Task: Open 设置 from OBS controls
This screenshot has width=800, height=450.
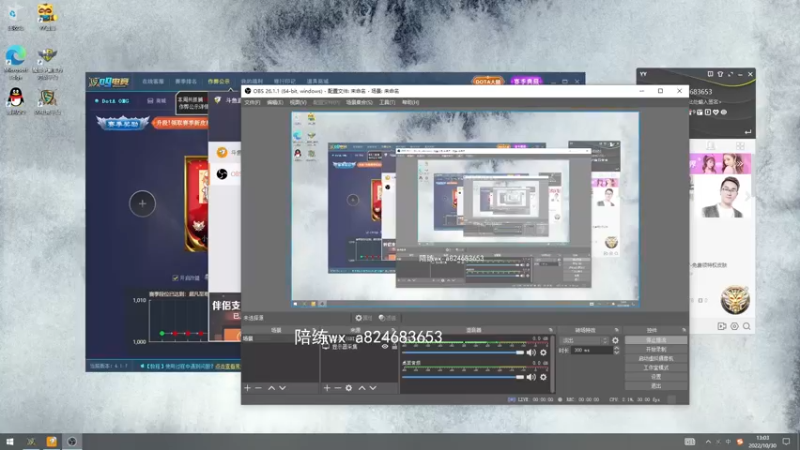Action: click(656, 377)
